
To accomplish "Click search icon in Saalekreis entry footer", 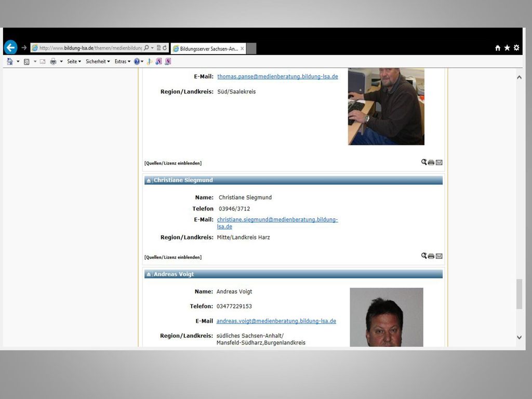I will [424, 162].
